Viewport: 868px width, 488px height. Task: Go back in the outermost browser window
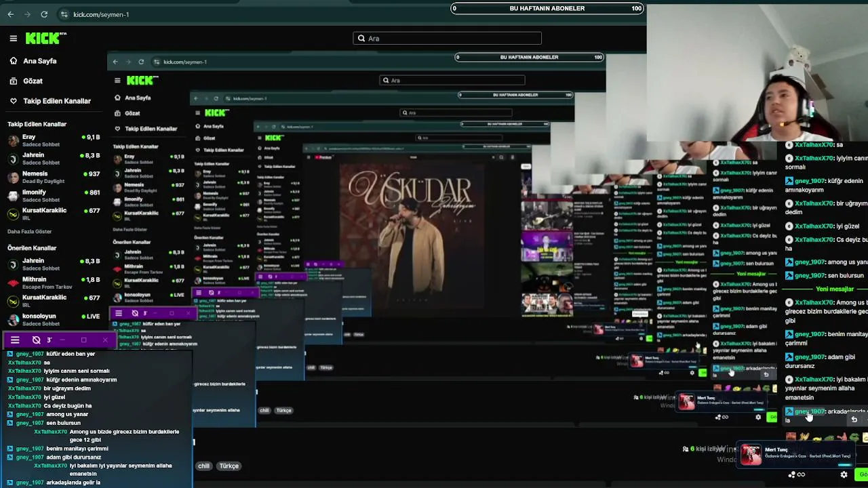10,14
